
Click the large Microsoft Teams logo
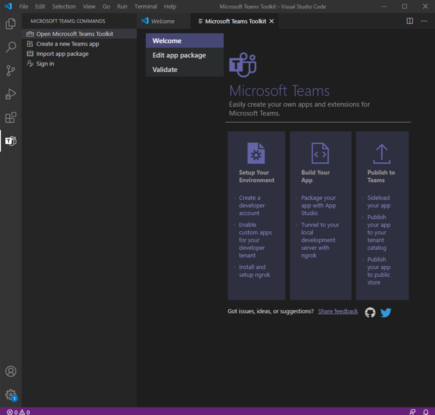coord(243,65)
